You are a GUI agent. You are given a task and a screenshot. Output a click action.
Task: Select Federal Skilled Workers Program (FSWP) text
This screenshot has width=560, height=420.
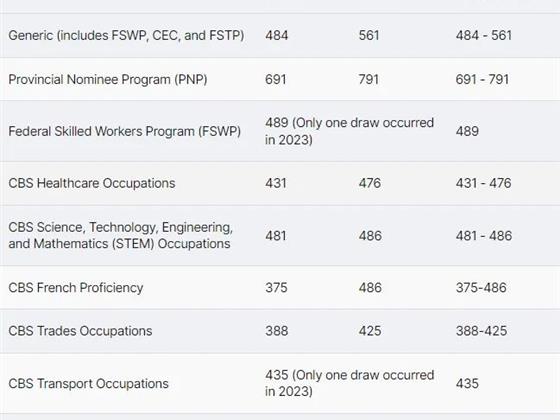(x=124, y=131)
